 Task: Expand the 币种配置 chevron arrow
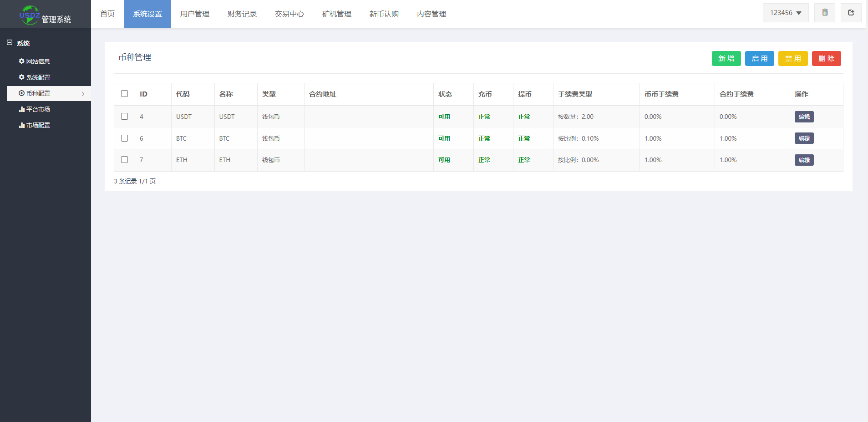pos(83,93)
